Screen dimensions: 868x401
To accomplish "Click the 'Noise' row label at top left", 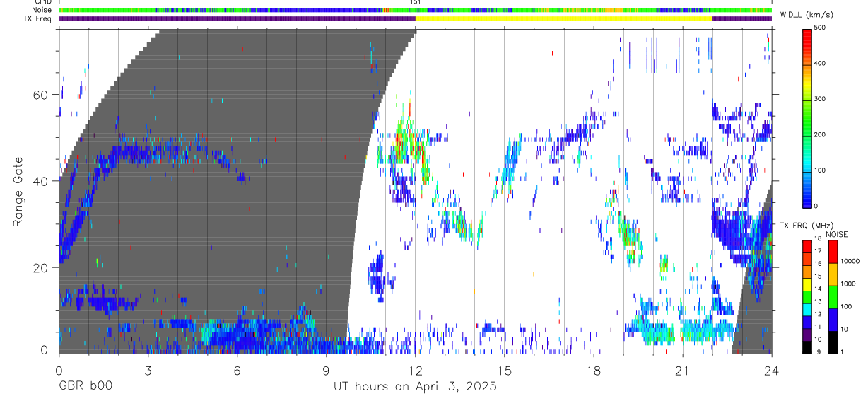I will (x=42, y=11).
